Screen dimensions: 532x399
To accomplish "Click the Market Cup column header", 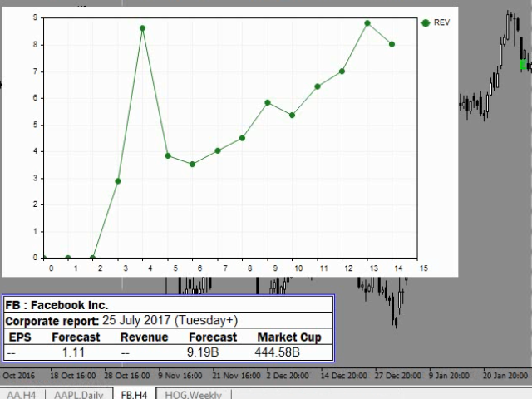I will point(289,337).
